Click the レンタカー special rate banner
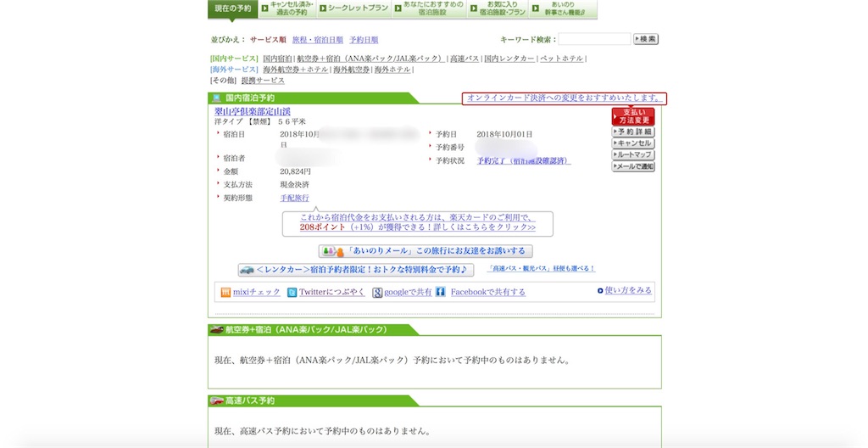868x448 pixels. click(355, 270)
